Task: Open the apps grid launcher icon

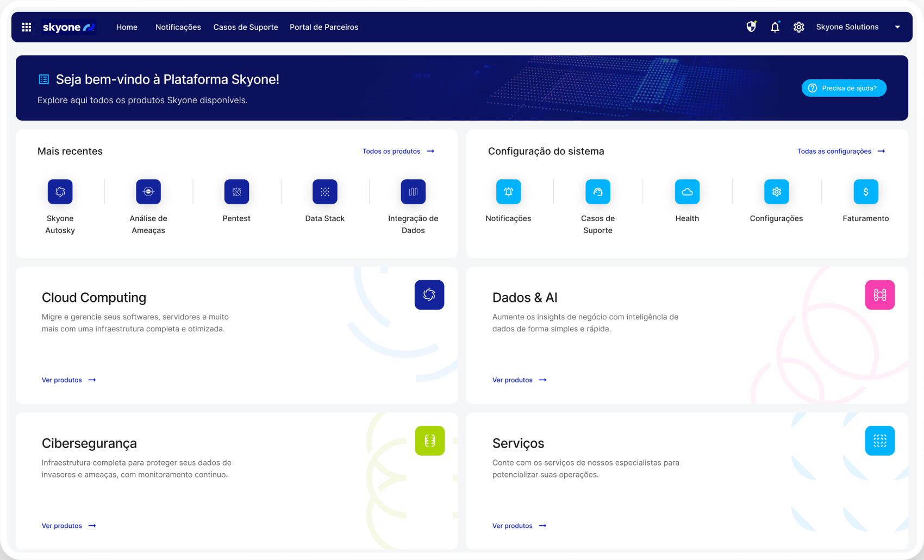Action: pos(26,27)
